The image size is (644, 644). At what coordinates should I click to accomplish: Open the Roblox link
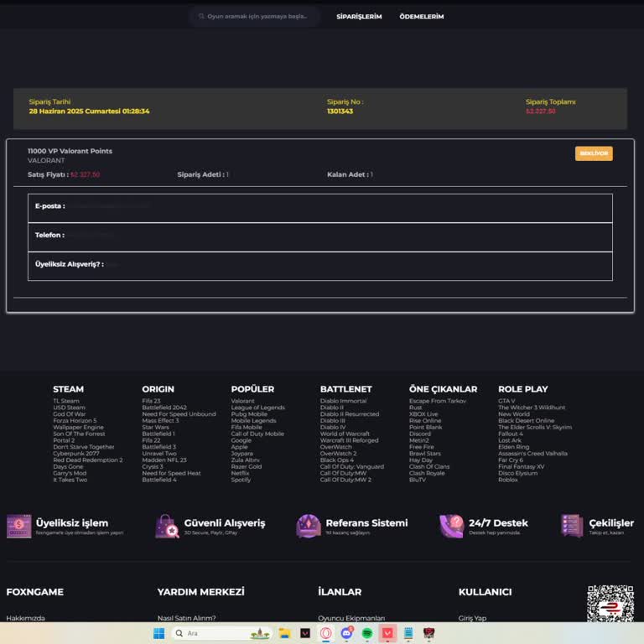(507, 480)
